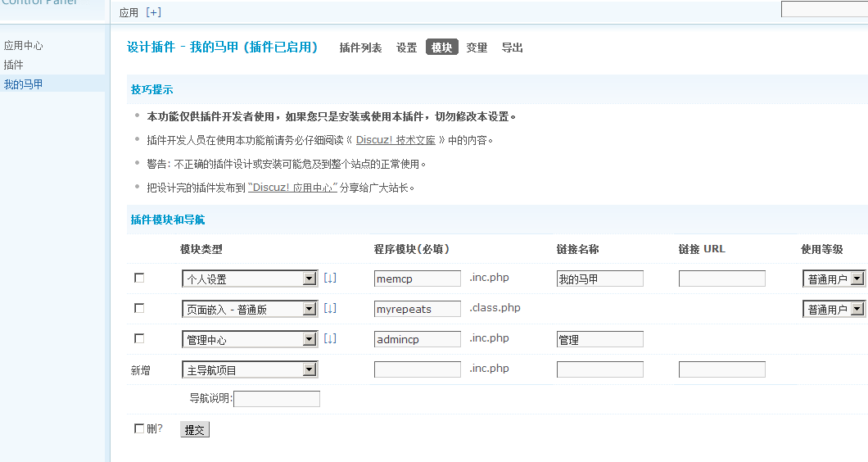Open the 插件列表 tab

(x=360, y=48)
